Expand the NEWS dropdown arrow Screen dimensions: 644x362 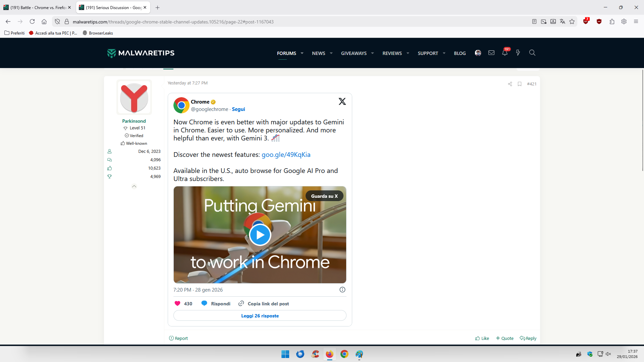click(331, 53)
